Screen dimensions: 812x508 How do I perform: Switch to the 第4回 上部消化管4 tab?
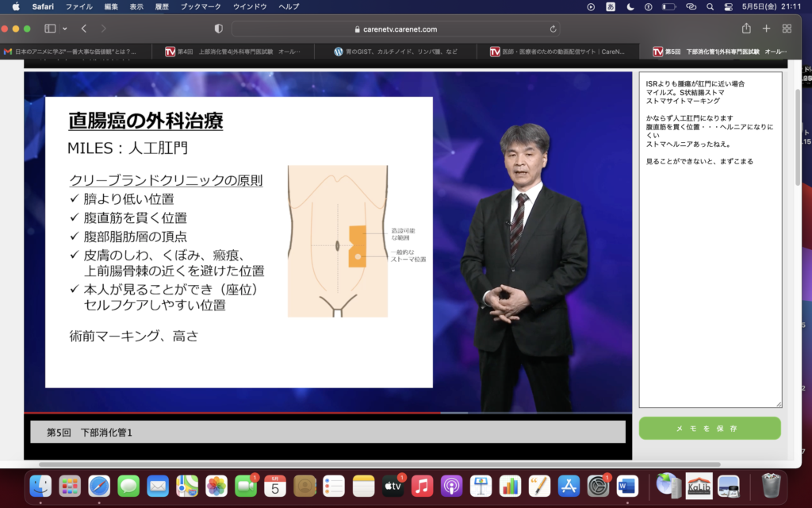click(x=238, y=52)
